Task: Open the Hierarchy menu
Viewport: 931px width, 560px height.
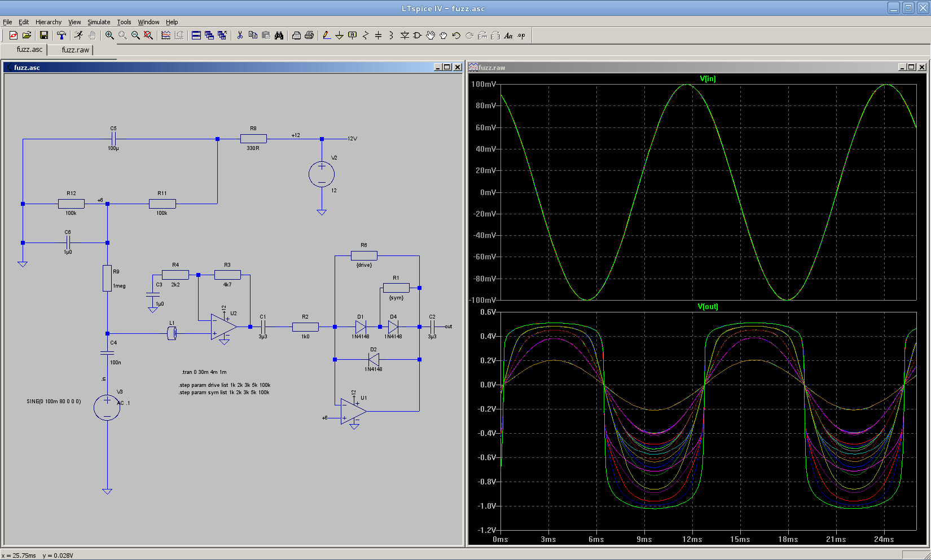Action: pyautogui.click(x=49, y=22)
